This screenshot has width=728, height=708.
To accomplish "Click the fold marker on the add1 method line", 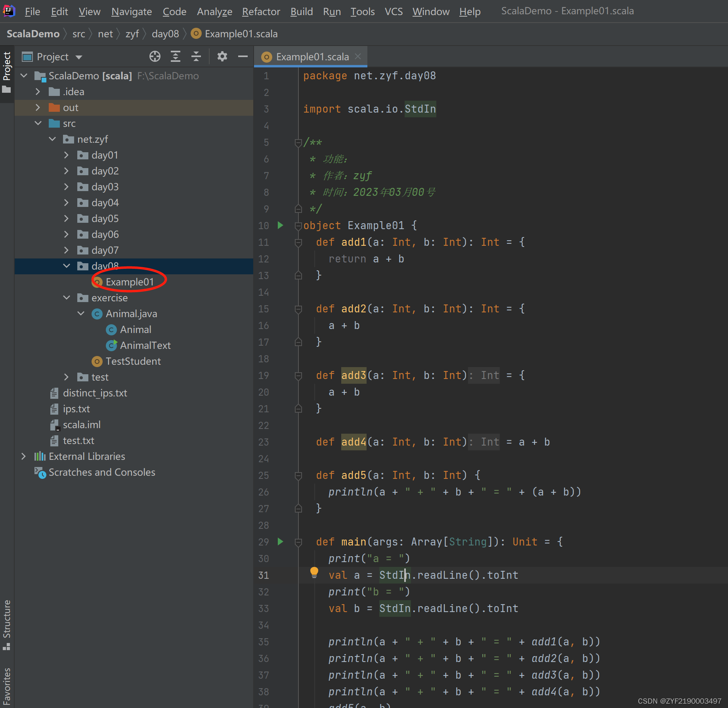I will [x=298, y=242].
